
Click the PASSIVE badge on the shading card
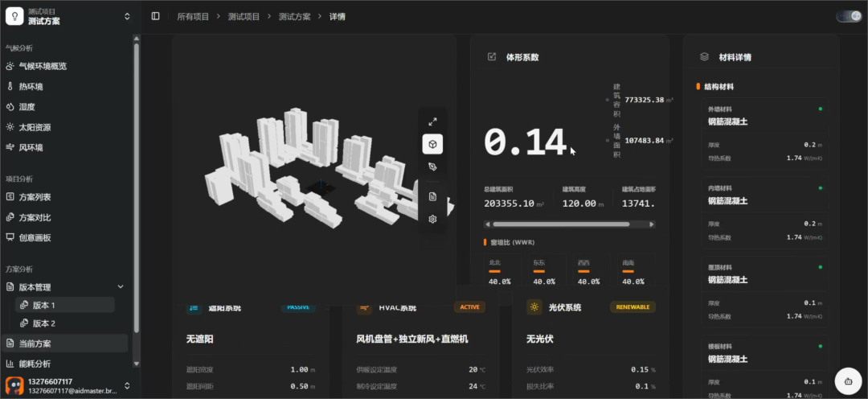[298, 307]
